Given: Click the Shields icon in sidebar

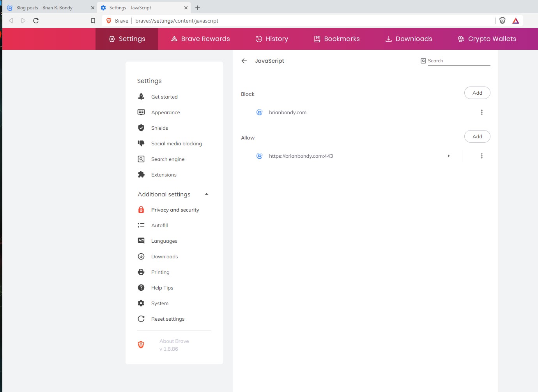Looking at the screenshot, I should [141, 128].
